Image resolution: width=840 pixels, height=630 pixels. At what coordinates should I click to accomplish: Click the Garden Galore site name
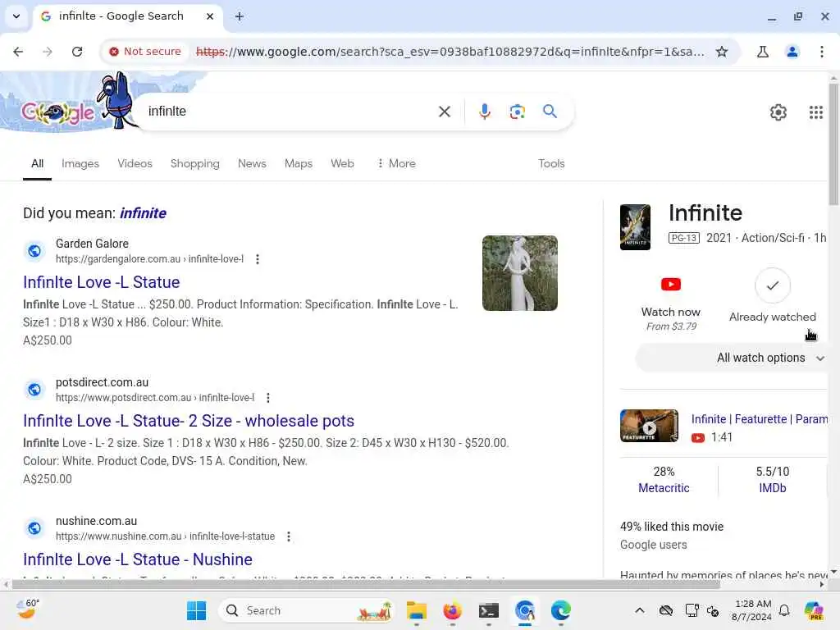click(92, 244)
